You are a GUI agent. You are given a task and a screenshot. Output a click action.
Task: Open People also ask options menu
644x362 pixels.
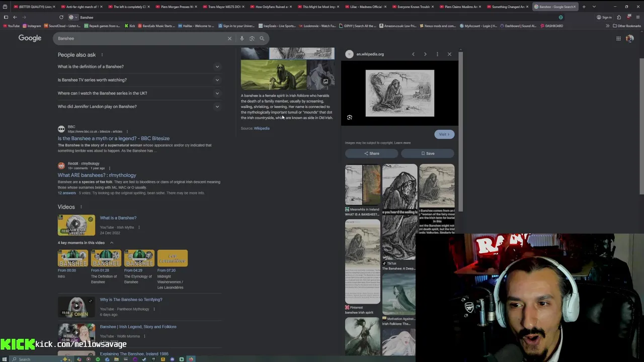pyautogui.click(x=102, y=55)
